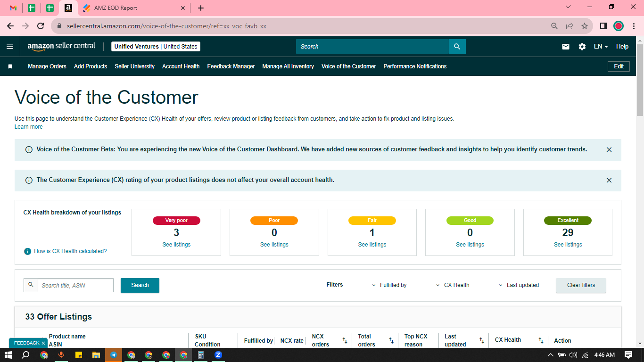Viewport: 644px width, 362px height.
Task: Expand the Fulfilled by filter dropdown
Action: click(x=389, y=285)
